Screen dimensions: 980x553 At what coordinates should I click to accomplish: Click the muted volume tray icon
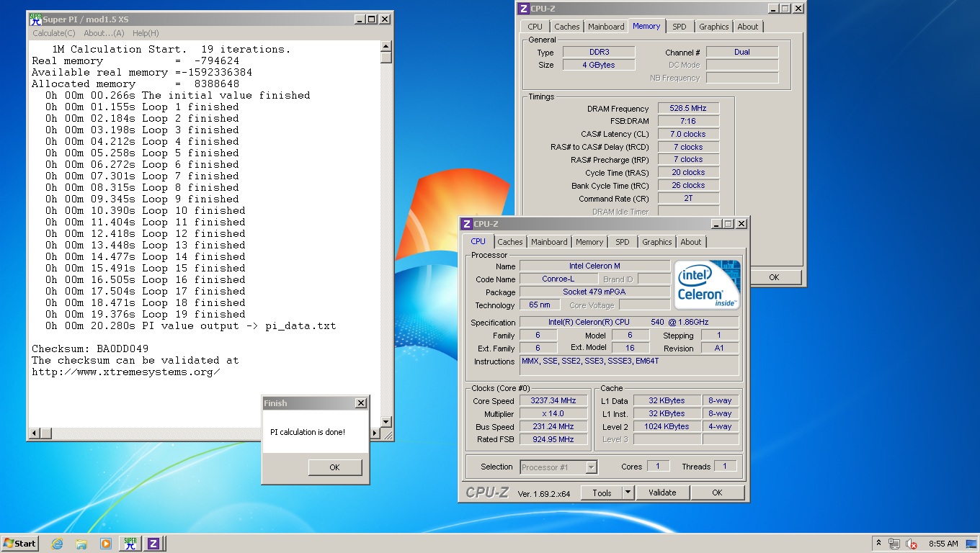(x=911, y=544)
